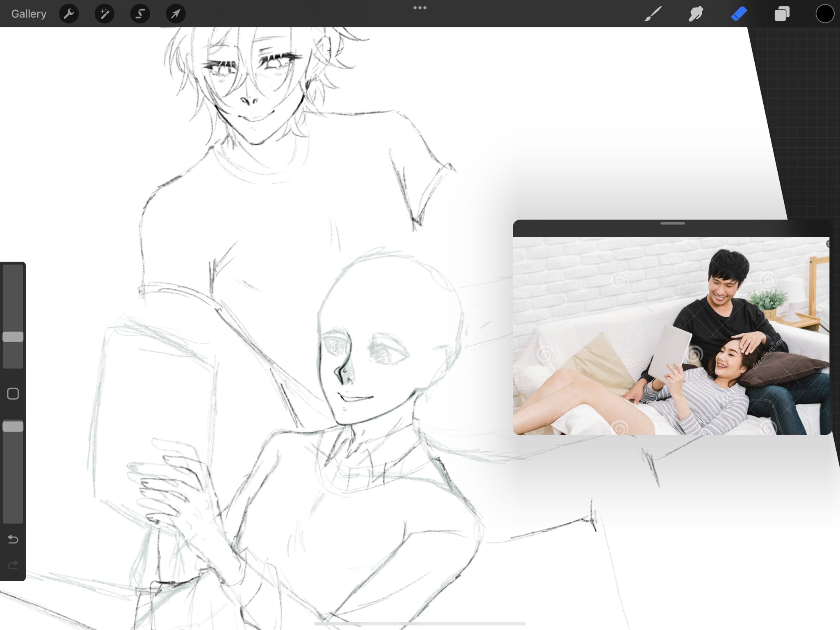This screenshot has height=630, width=840.
Task: Tap the active Eraser tool
Action: 739,14
